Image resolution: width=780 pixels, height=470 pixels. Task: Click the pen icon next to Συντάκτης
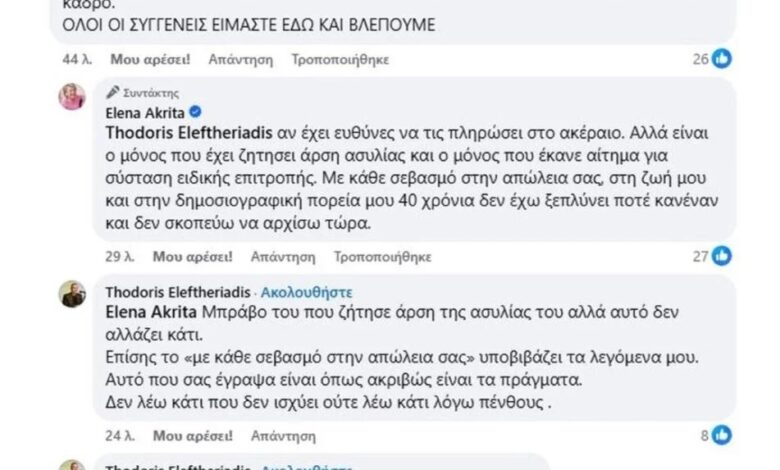[x=113, y=92]
